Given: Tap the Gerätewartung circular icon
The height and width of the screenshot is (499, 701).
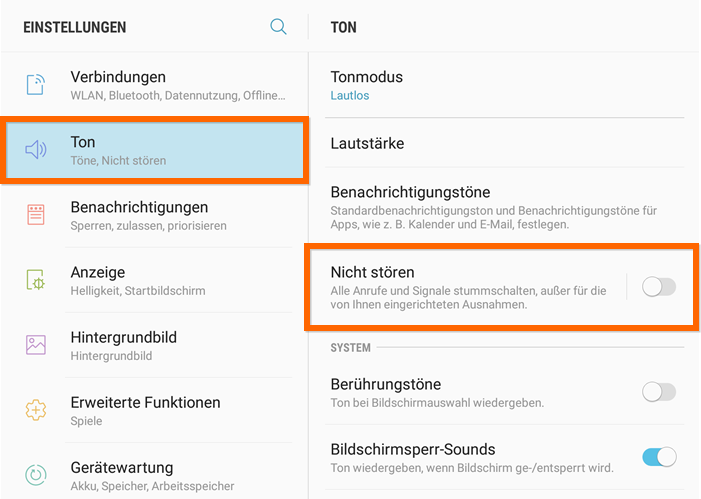Looking at the screenshot, I should coord(36,475).
